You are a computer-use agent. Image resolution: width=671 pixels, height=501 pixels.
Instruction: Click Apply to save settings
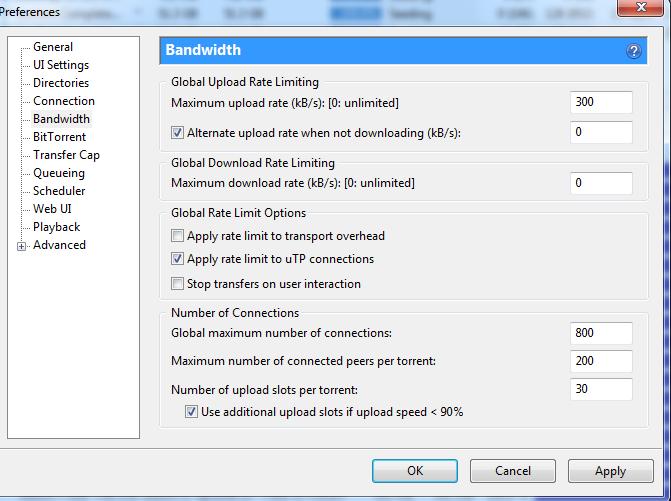(x=610, y=470)
